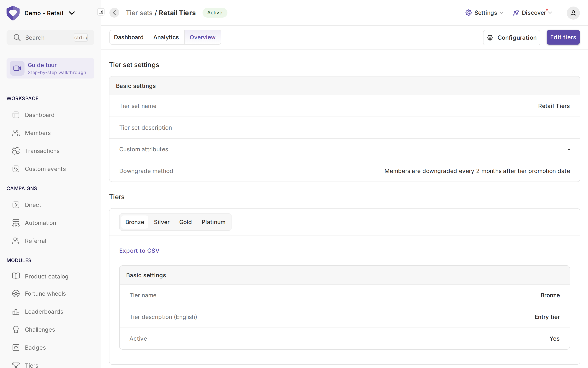Click the Export to CSV link
The image size is (588, 368).
(x=139, y=251)
